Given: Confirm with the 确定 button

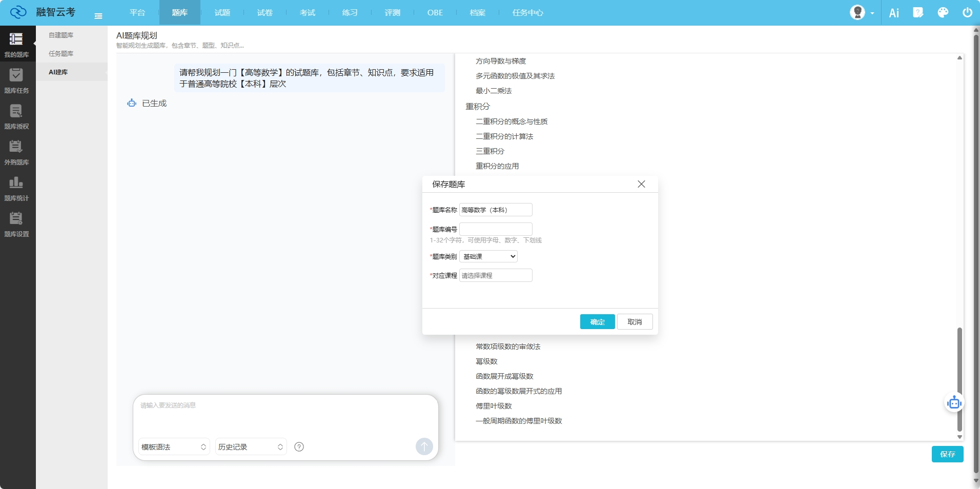Looking at the screenshot, I should (597, 322).
